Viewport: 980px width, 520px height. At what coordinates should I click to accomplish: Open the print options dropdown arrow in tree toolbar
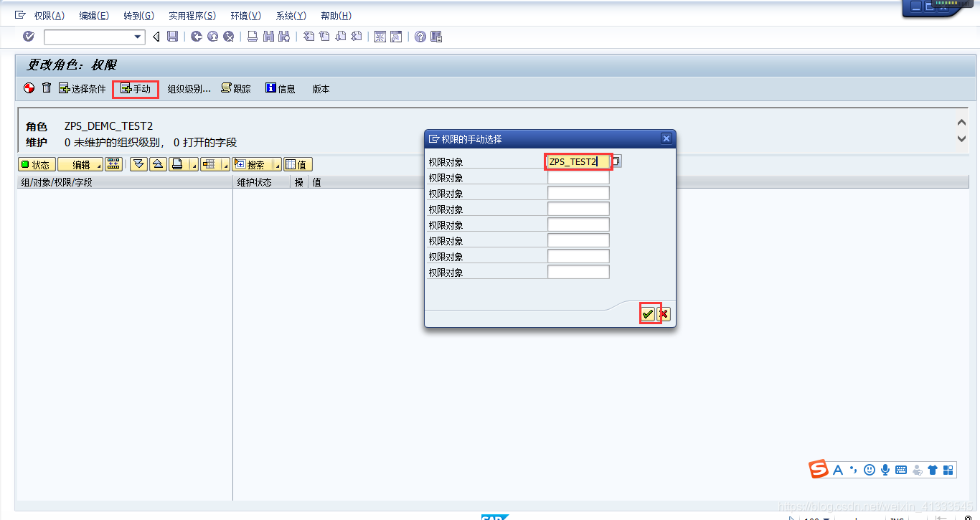point(194,166)
